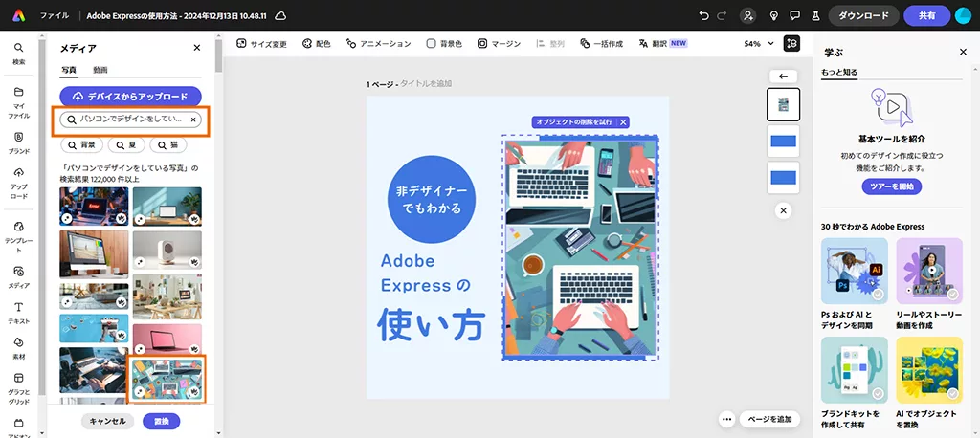This screenshot has height=438, width=980.
Task: Toggle the layers view icon beside zoom
Action: 791,44
